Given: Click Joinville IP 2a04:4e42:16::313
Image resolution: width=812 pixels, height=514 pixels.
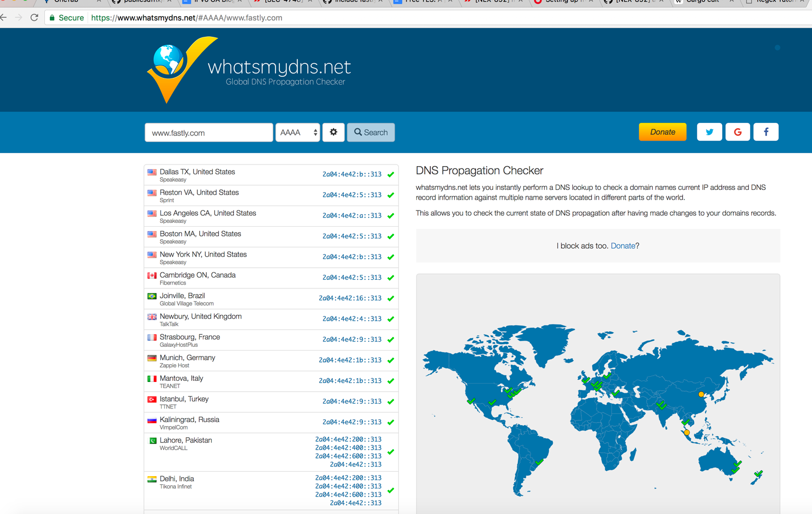Looking at the screenshot, I should [350, 298].
